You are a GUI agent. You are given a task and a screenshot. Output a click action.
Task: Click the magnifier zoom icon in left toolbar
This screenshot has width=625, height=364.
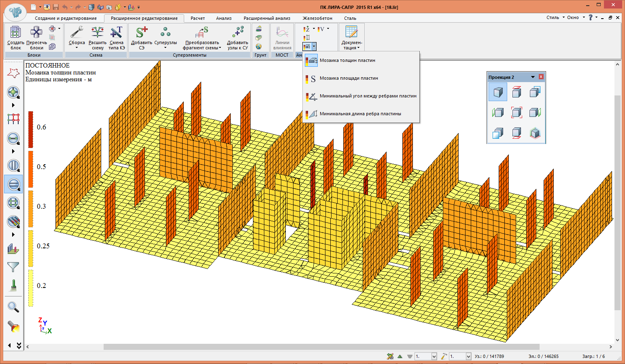point(13,307)
